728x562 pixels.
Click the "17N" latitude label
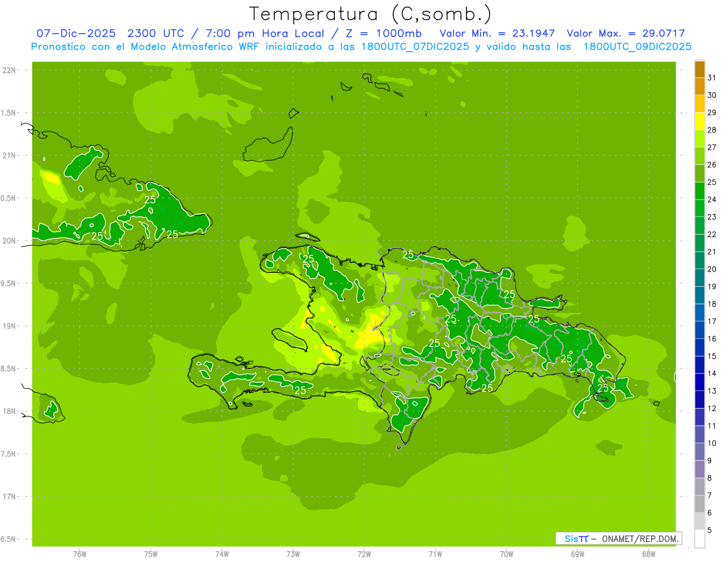9,497
